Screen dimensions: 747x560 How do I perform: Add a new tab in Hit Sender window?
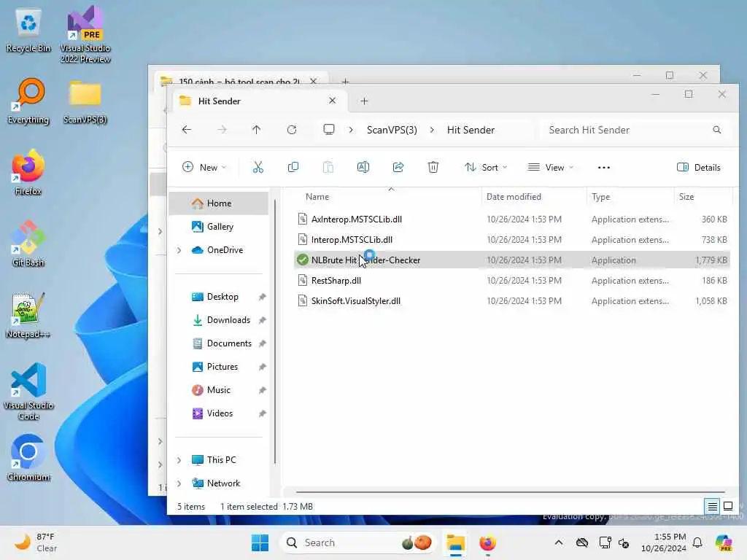(364, 101)
